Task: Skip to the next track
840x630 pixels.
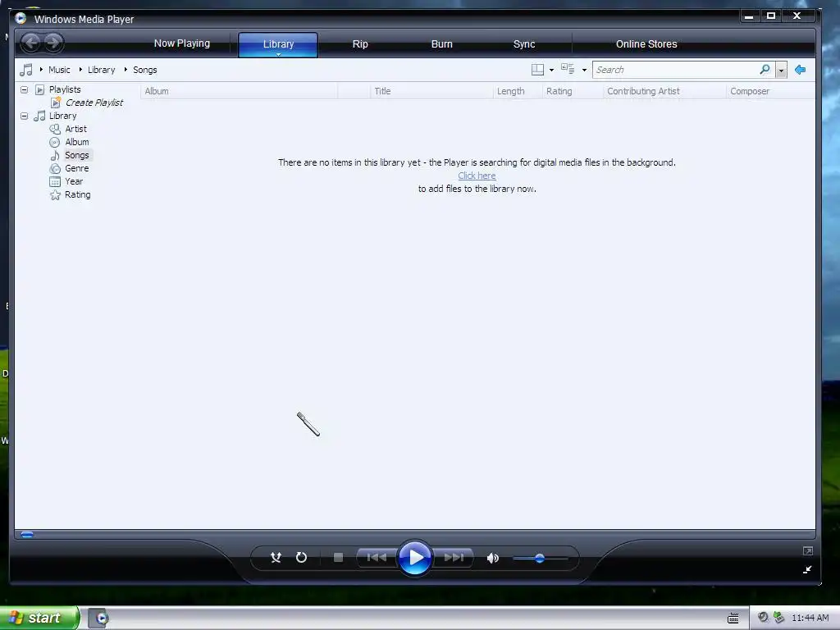Action: (453, 558)
